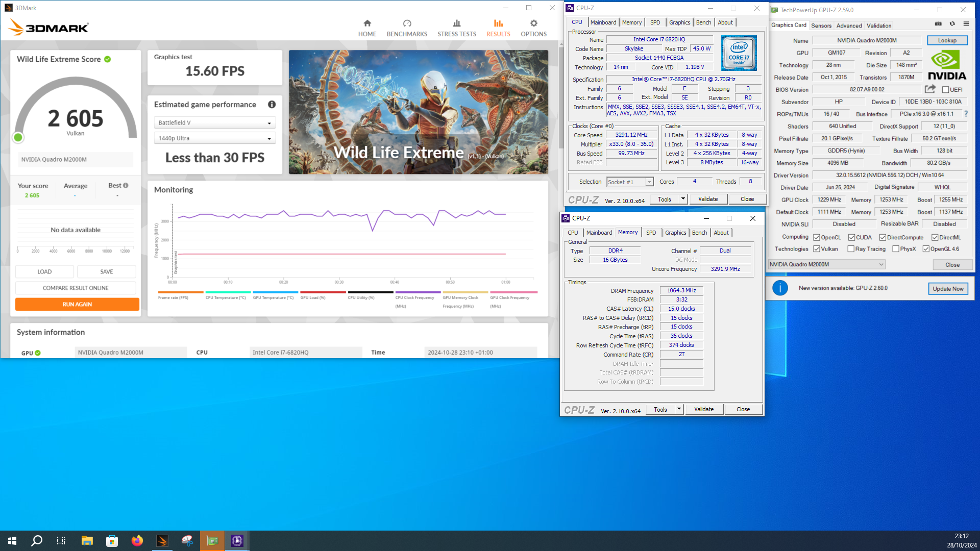Toggle the DirectCompute checkbox in GPU-Z

point(883,238)
